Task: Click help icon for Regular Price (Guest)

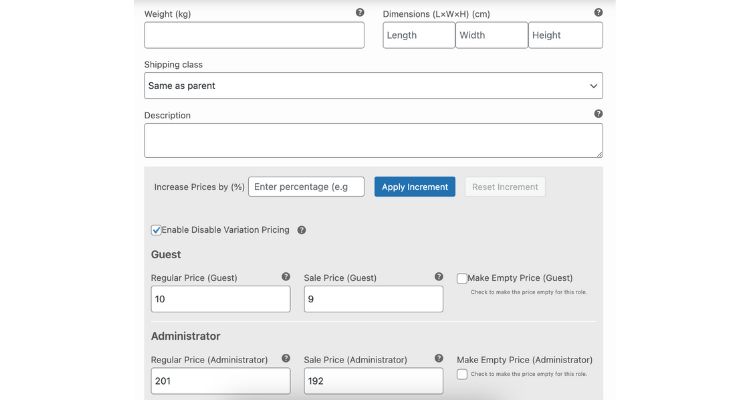Action: (285, 277)
